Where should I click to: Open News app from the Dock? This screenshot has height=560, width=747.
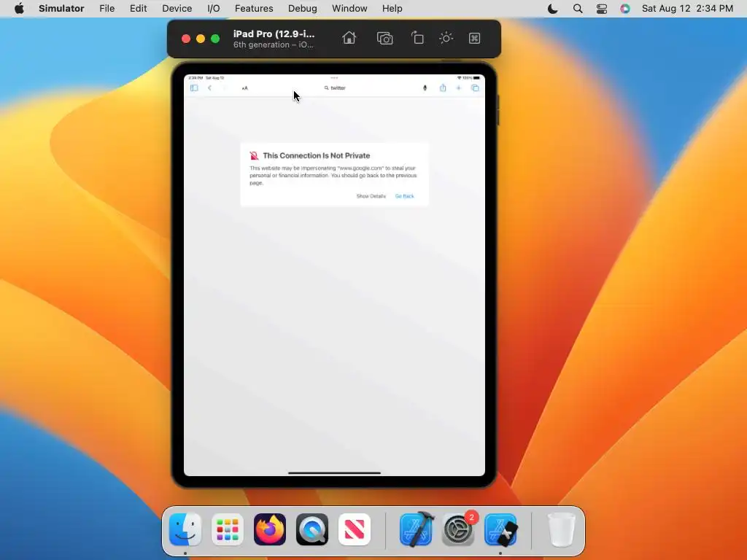[x=355, y=529]
